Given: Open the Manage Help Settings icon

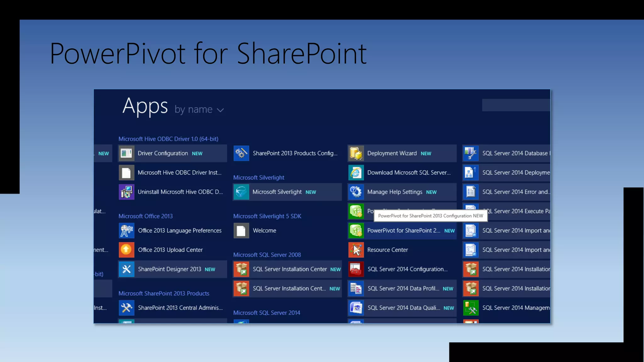Looking at the screenshot, I should coord(356,192).
